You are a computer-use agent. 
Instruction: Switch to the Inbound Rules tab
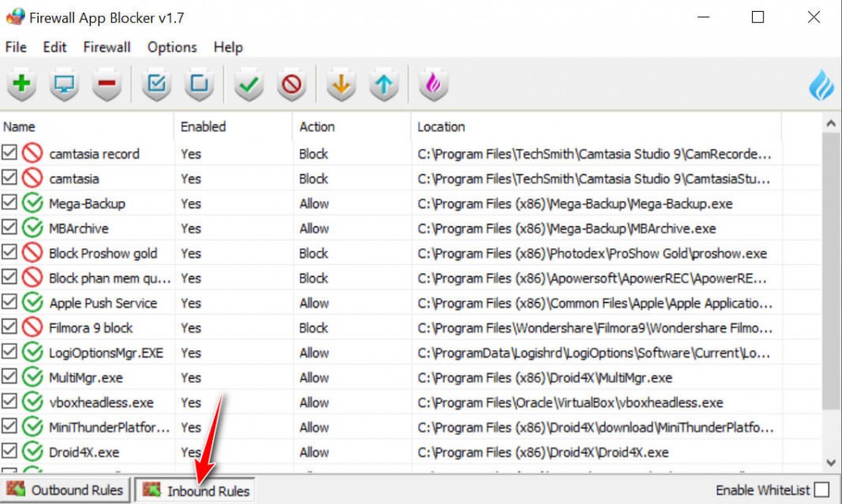click(x=195, y=491)
